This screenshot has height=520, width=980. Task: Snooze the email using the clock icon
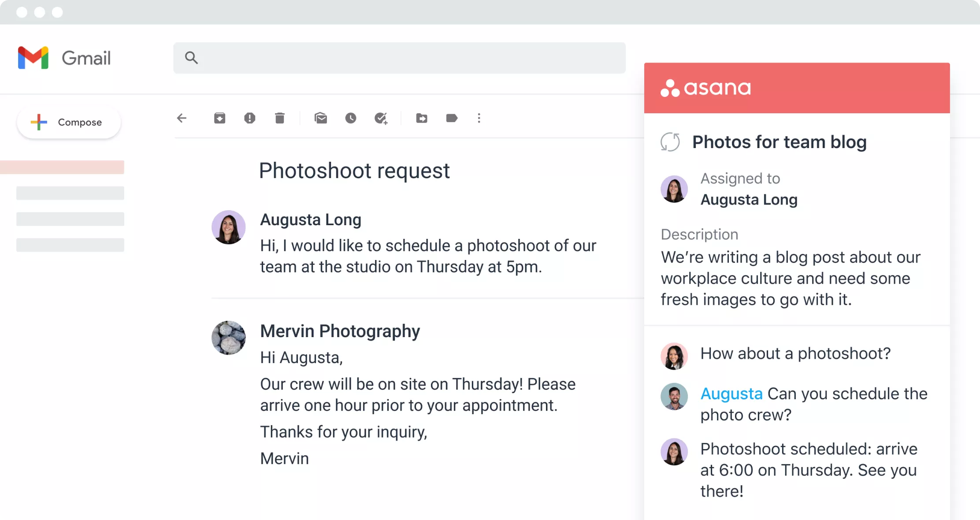point(351,118)
